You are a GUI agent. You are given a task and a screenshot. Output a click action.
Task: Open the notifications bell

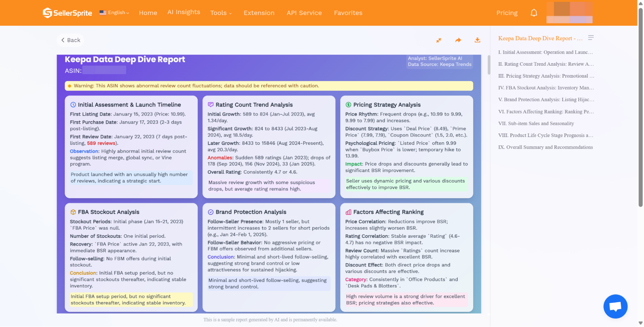[533, 13]
